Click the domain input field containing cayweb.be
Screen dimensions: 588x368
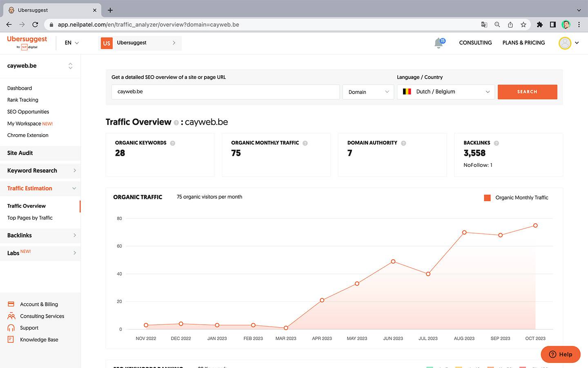coord(225,92)
